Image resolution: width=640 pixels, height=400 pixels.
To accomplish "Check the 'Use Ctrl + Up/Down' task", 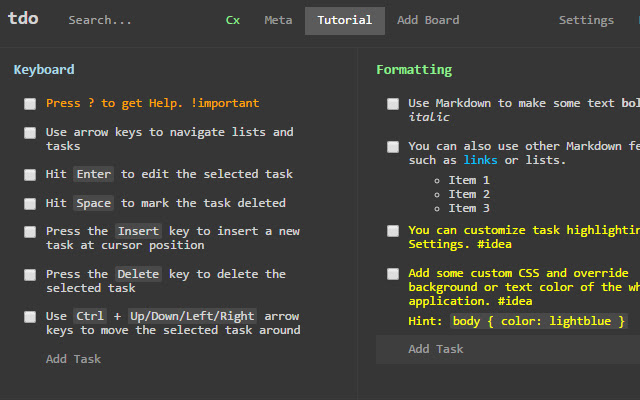I will 30,317.
